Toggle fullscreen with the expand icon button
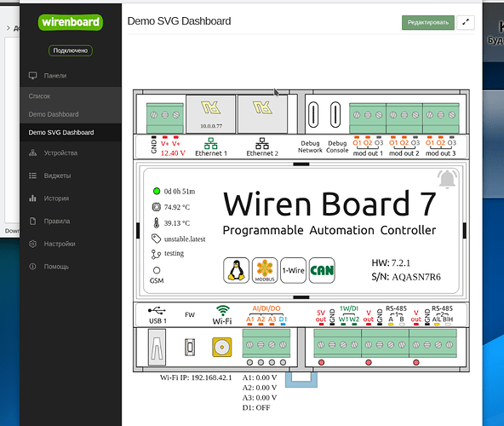504x426 pixels. tap(466, 22)
